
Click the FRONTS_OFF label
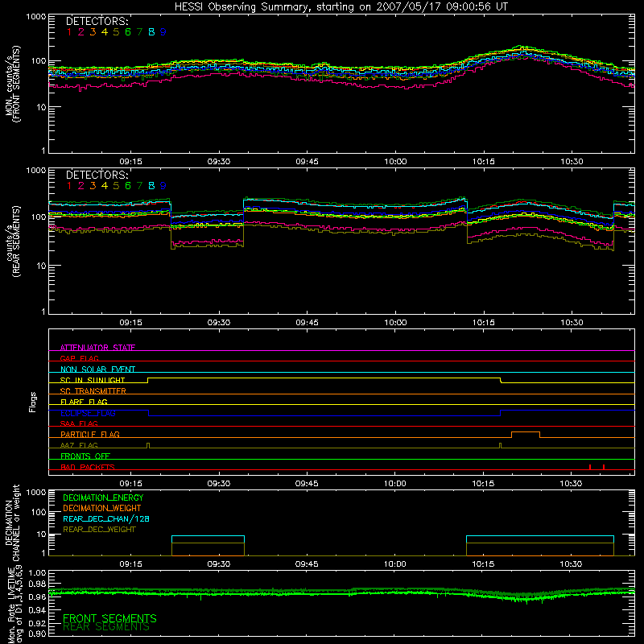coord(85,456)
